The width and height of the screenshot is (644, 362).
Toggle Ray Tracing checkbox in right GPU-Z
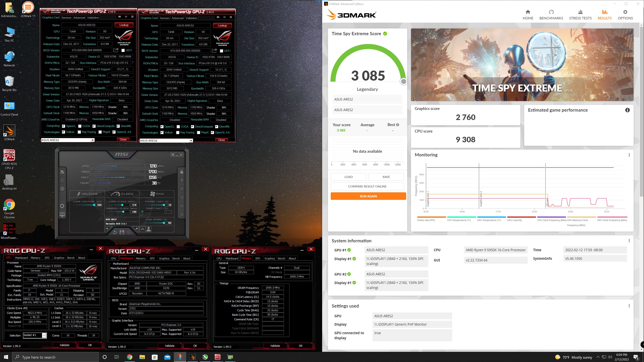[178, 133]
